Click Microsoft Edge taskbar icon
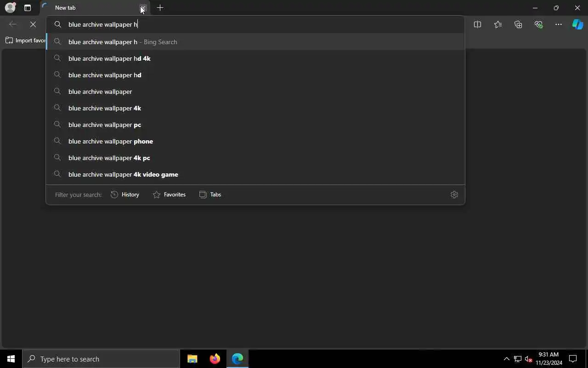 (237, 359)
